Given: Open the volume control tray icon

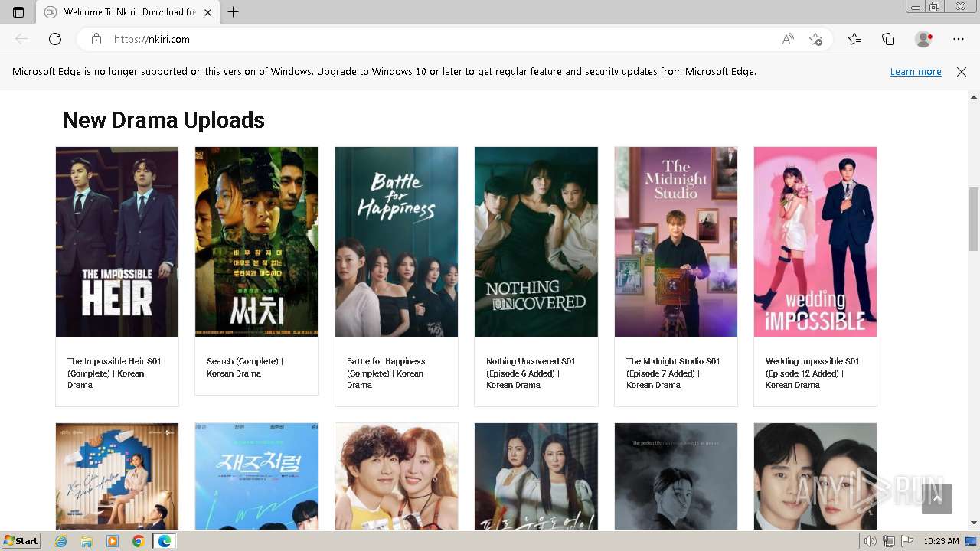Looking at the screenshot, I should coord(871,541).
